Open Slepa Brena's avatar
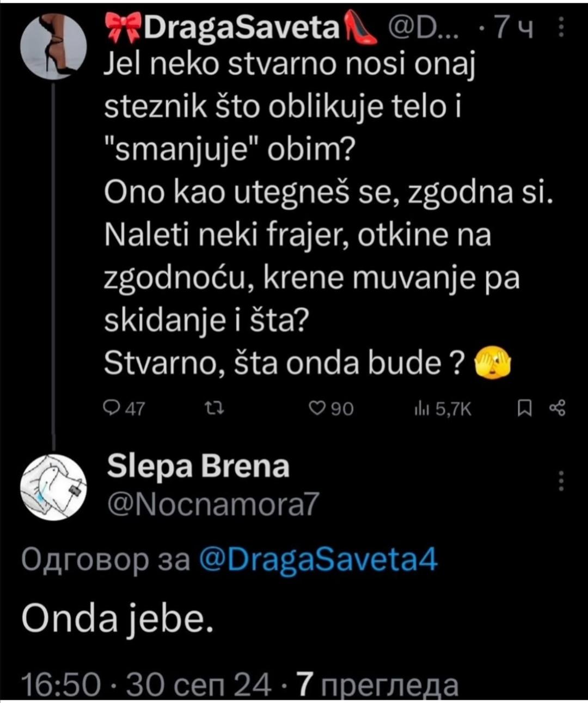588x703 pixels. (x=53, y=487)
